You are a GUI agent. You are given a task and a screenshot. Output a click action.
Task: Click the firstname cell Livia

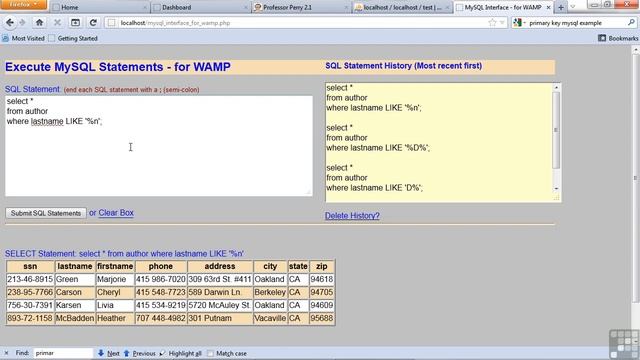(115, 305)
